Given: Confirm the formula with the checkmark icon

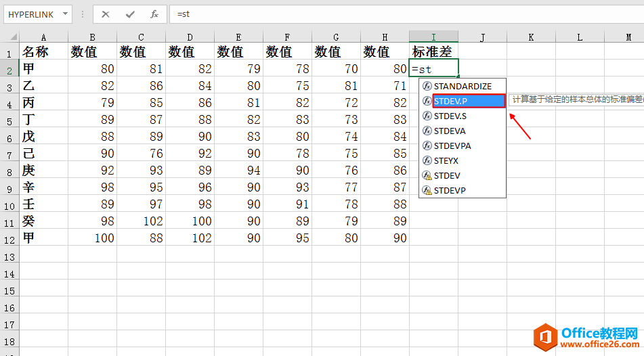Looking at the screenshot, I should [130, 14].
